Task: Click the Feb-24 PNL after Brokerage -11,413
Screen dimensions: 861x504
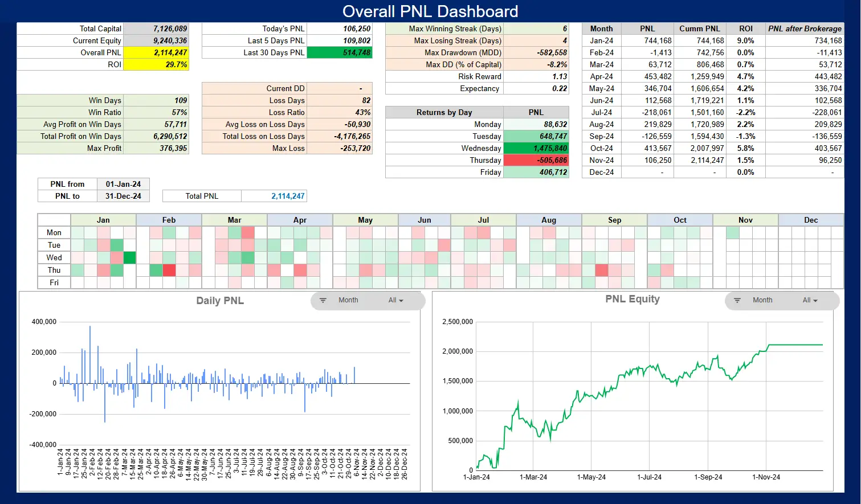Action: [x=805, y=52]
